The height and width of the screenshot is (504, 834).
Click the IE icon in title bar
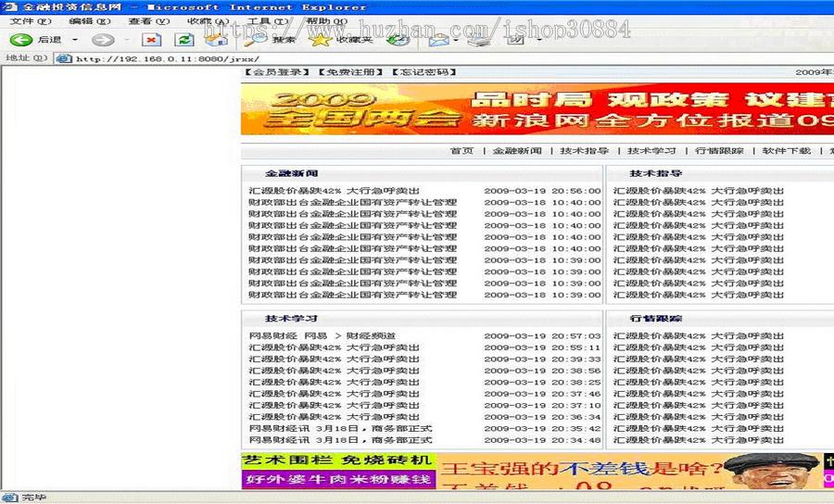9,6
